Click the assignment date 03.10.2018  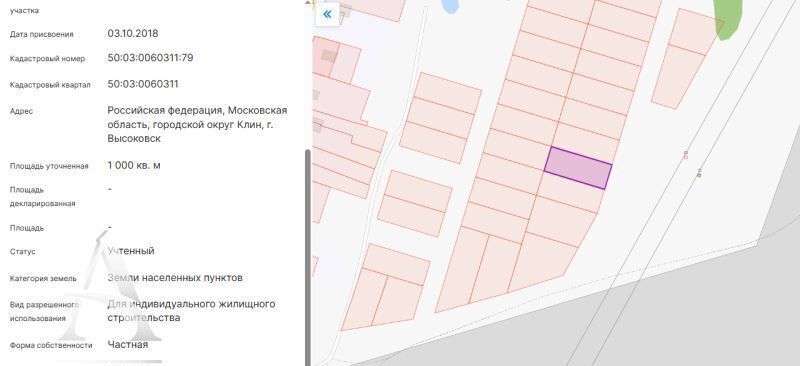pyautogui.click(x=133, y=34)
